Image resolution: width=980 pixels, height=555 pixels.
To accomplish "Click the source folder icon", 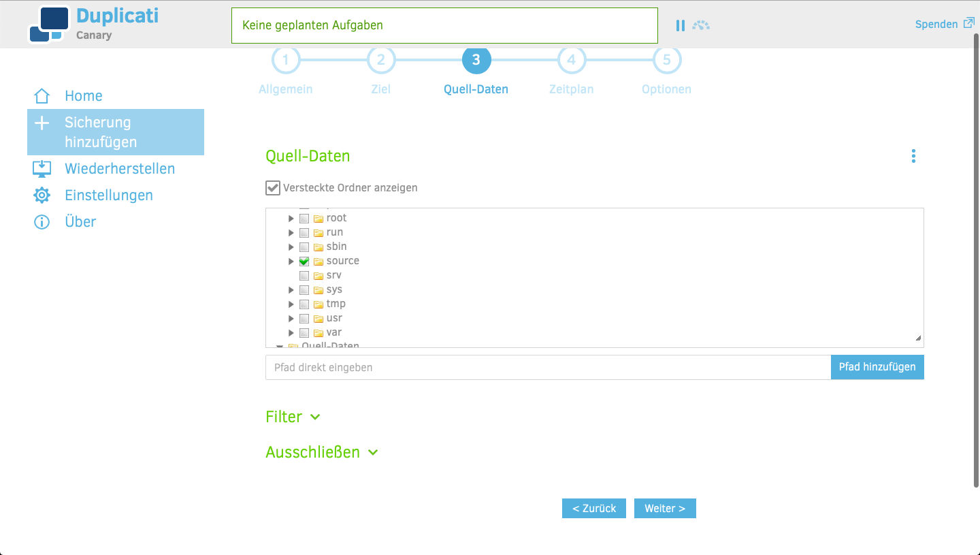I will click(318, 261).
